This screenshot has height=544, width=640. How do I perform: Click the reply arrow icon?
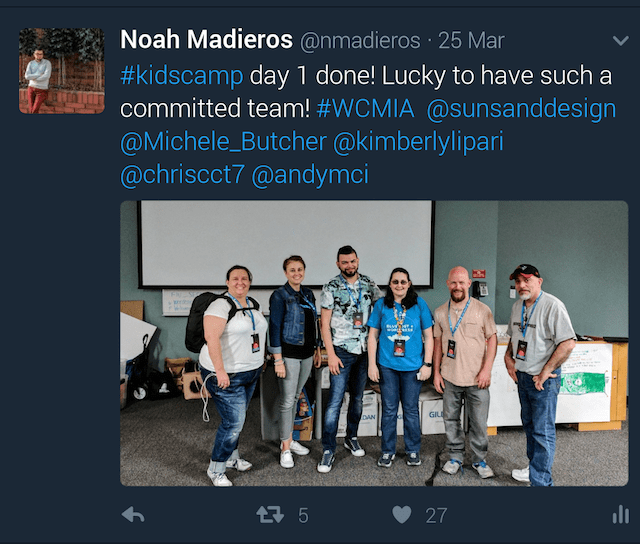133,515
